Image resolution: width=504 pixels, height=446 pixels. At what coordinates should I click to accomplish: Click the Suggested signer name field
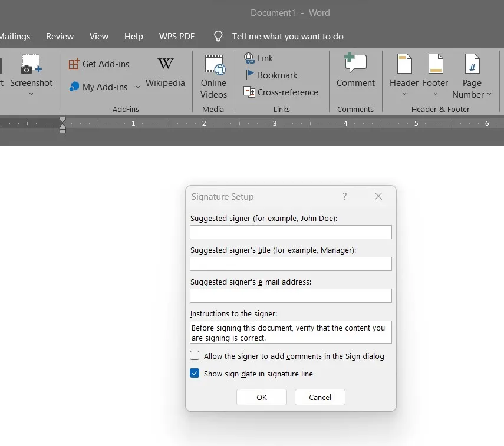tap(291, 232)
